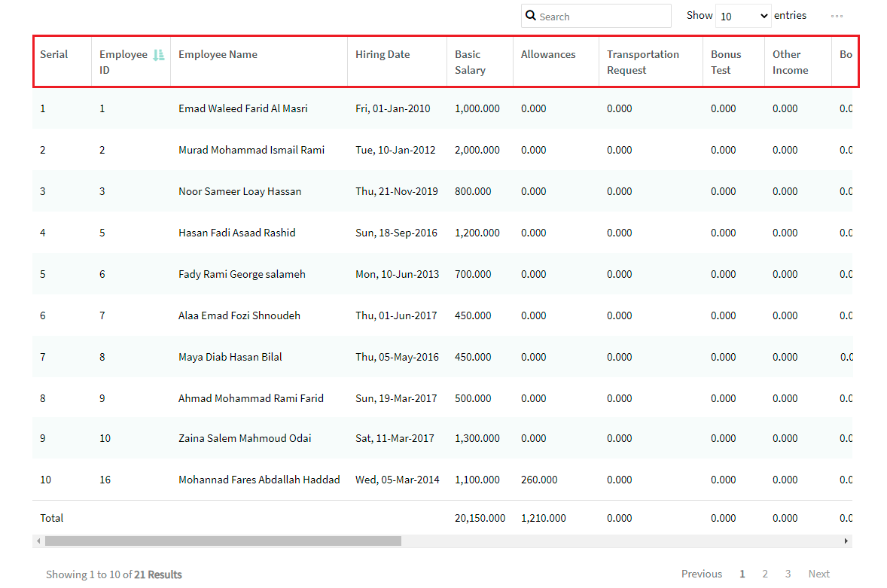Click the horizontal scrollbar thumb
The height and width of the screenshot is (588, 887).
(x=223, y=541)
